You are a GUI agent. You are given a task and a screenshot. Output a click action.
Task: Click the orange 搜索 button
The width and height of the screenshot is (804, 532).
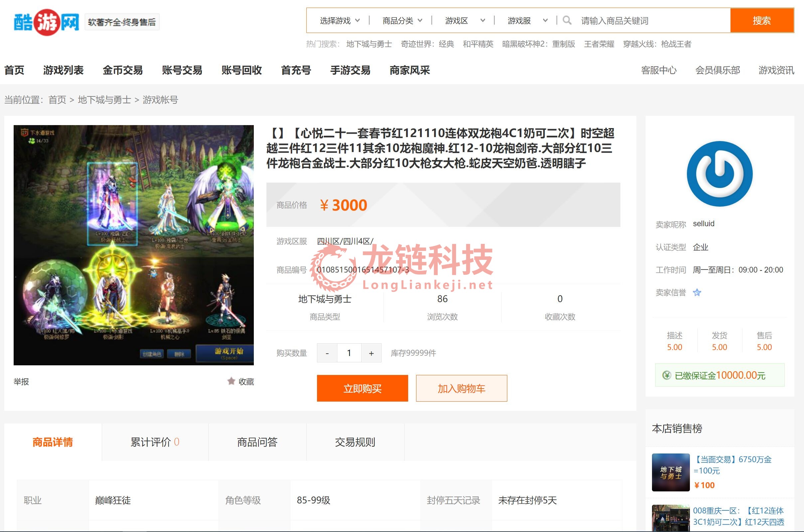(762, 21)
